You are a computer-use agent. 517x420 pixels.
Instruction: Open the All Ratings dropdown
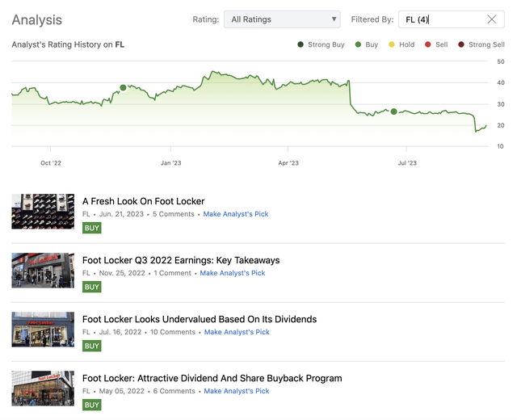[282, 19]
